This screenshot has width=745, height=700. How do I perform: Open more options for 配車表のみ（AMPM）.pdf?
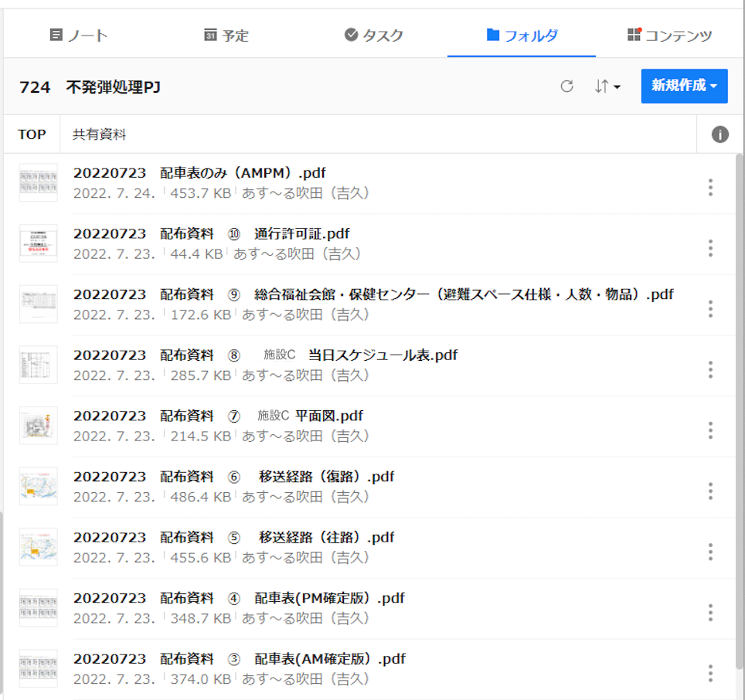click(x=710, y=187)
